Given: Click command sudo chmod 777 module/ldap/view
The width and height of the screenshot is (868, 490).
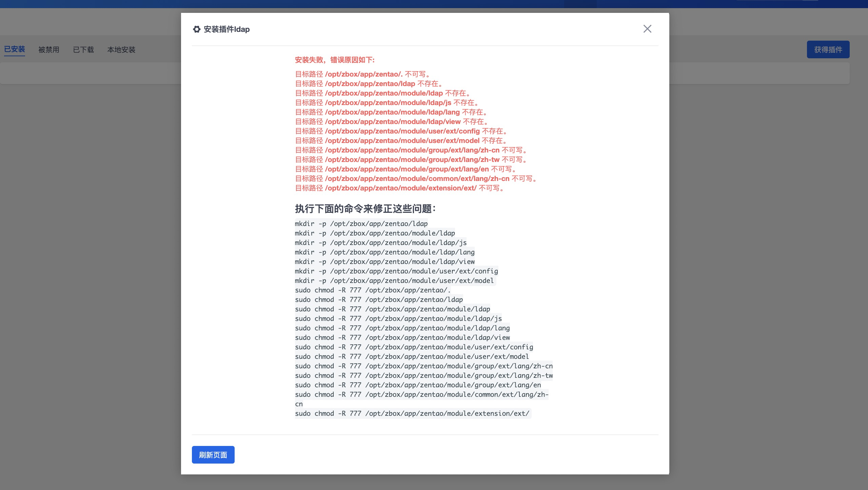Looking at the screenshot, I should (x=402, y=338).
